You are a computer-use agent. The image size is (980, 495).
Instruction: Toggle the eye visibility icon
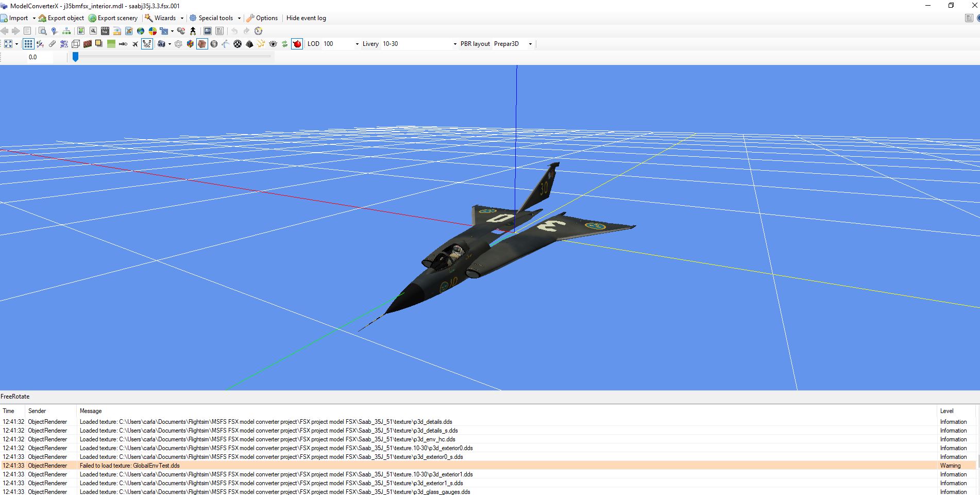point(273,44)
